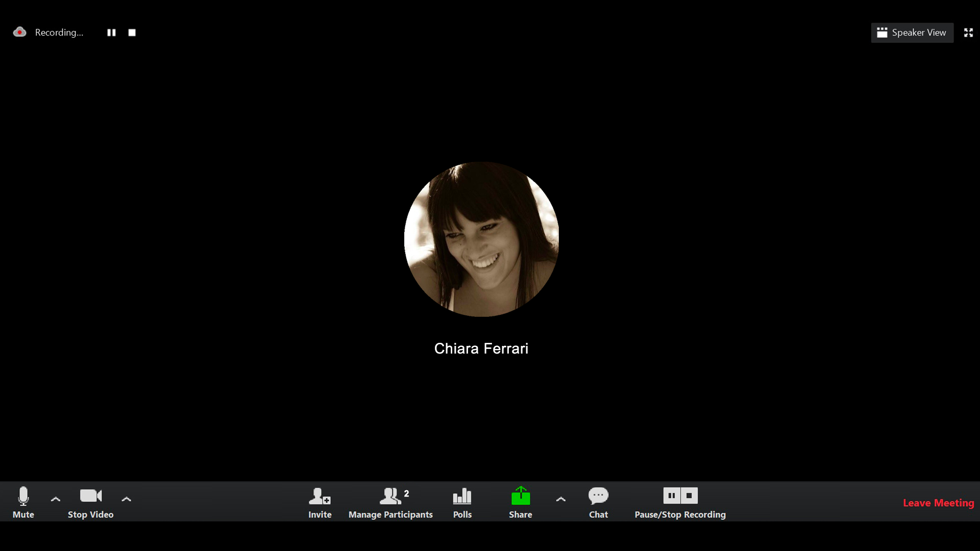
Task: Switch to Speaker View
Action: [912, 33]
